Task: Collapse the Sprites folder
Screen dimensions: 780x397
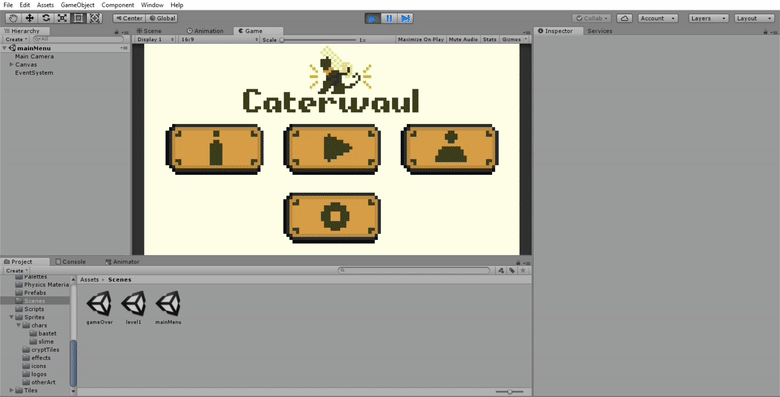Action: point(11,317)
